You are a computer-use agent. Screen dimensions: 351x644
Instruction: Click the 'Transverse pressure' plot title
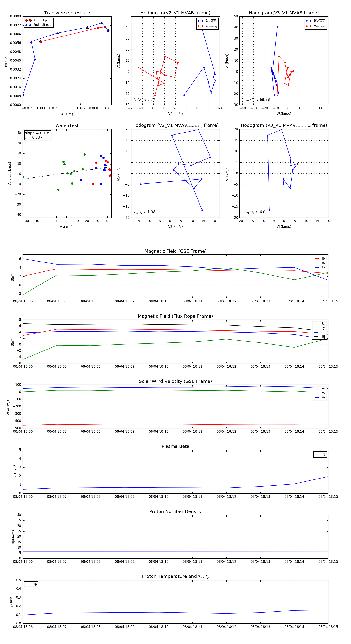(x=67, y=13)
